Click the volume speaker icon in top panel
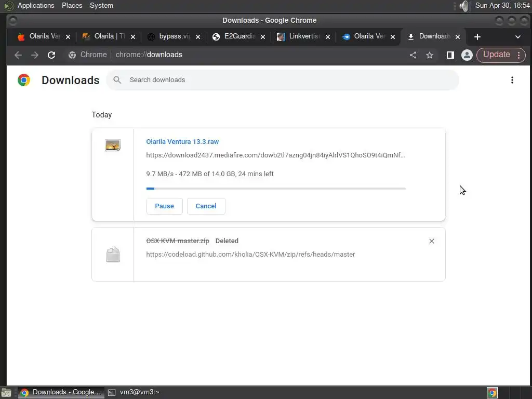The width and height of the screenshot is (532, 399). point(464,6)
